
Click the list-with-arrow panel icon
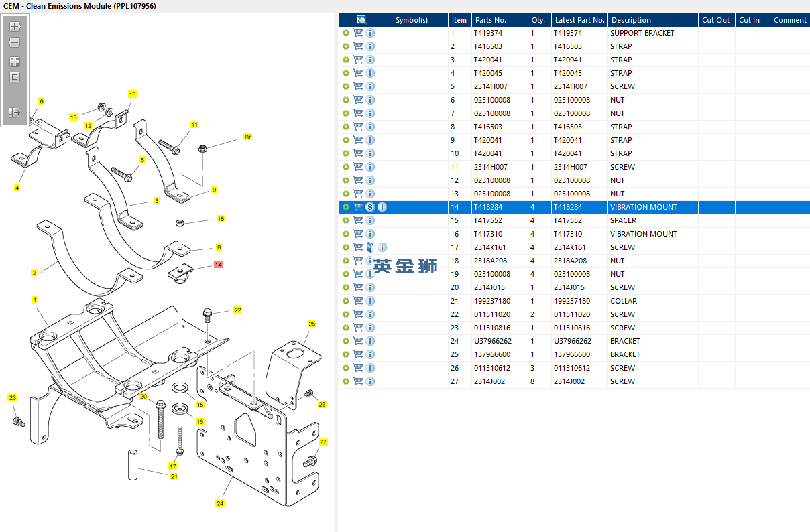pyautogui.click(x=15, y=112)
